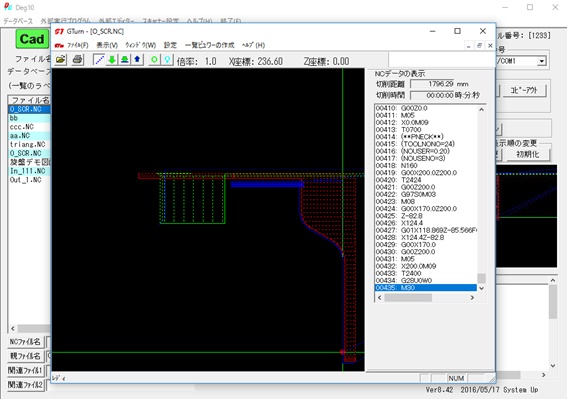Click the コピーアウト button in Deg10
Viewport: 567px width, 399px height.
pyautogui.click(x=524, y=90)
